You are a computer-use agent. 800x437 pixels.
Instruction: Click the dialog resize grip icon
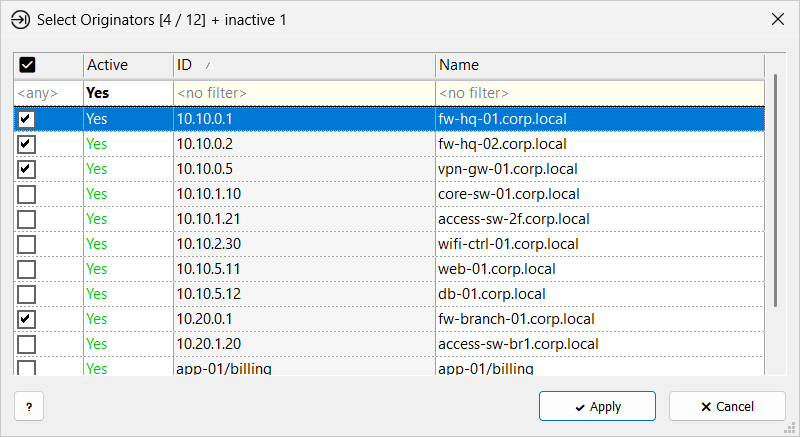point(791,428)
